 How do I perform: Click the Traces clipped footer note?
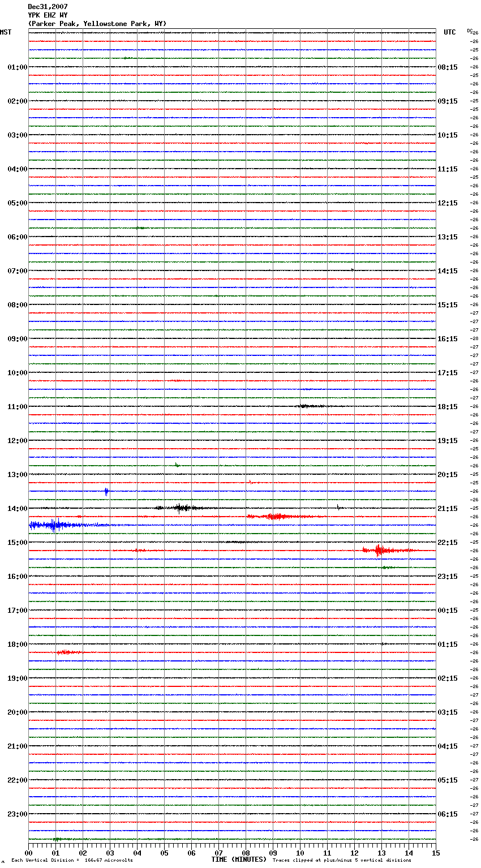(342, 861)
